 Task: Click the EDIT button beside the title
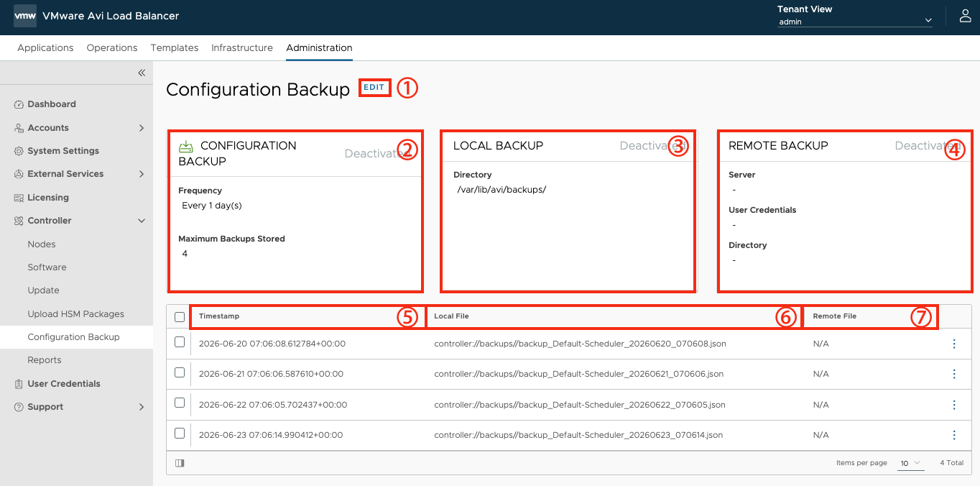[x=374, y=88]
